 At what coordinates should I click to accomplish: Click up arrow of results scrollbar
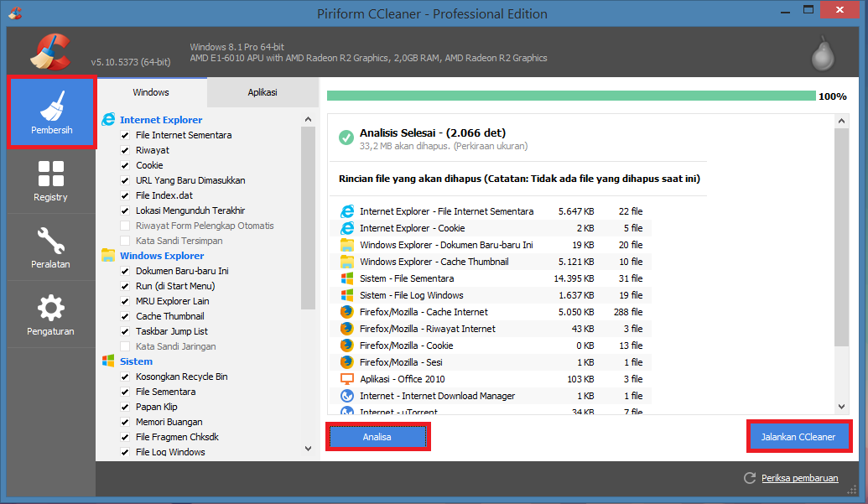click(841, 121)
